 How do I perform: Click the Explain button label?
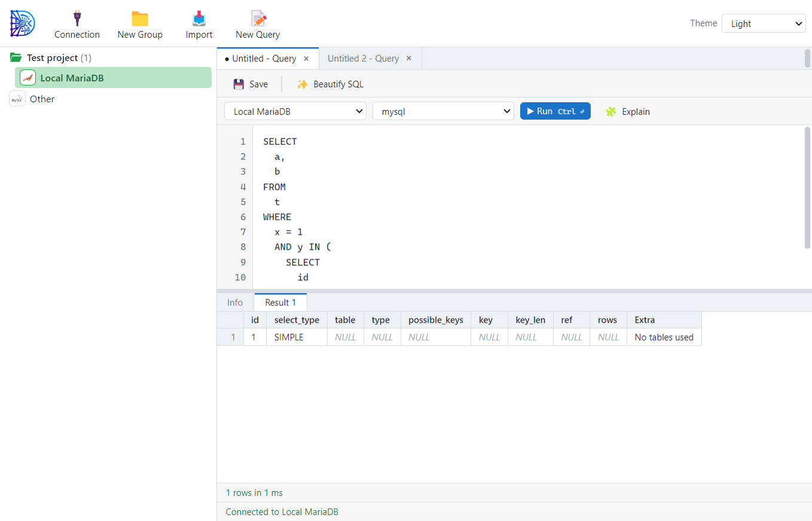click(636, 112)
